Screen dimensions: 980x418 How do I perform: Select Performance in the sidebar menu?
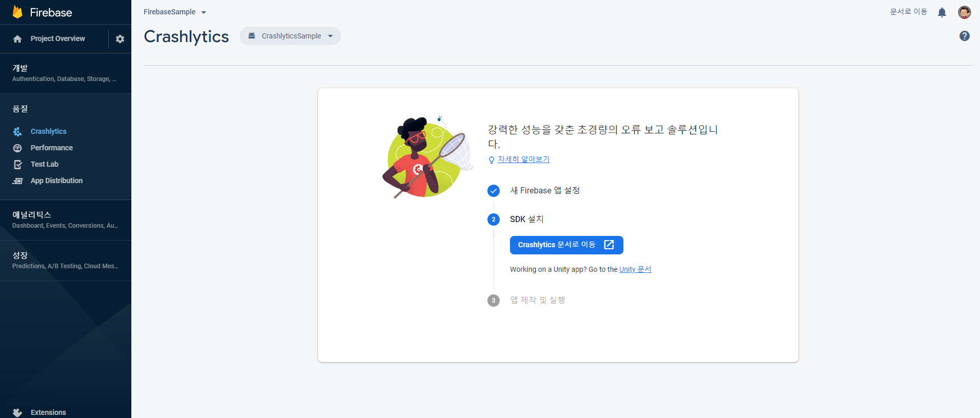52,148
